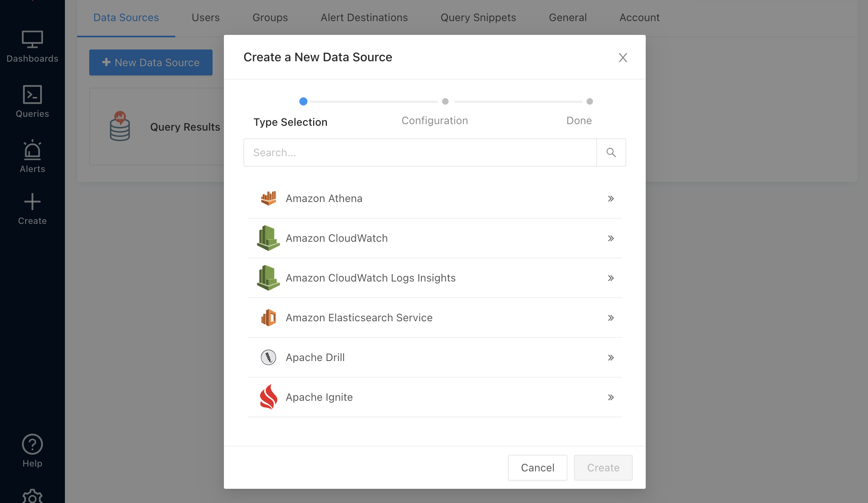Image resolution: width=868 pixels, height=503 pixels.
Task: Click the Done step label
Action: coord(579,120)
